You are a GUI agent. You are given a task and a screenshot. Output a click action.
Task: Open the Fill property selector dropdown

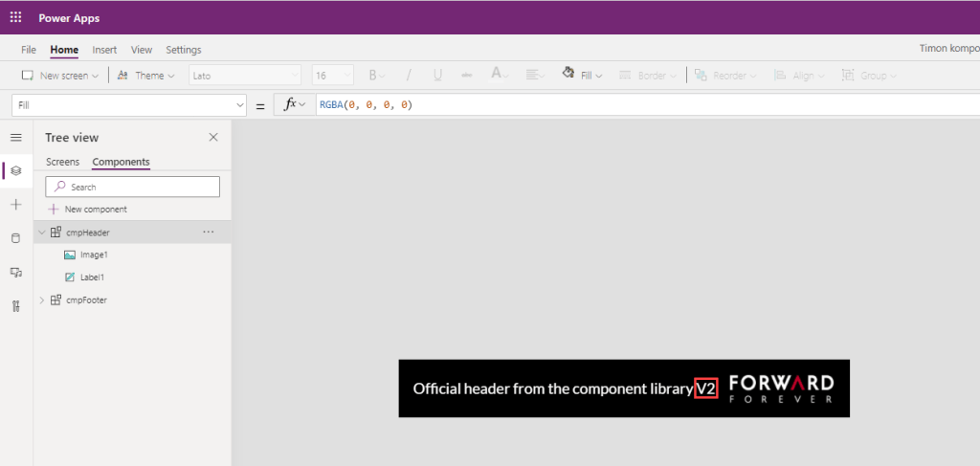(x=131, y=104)
